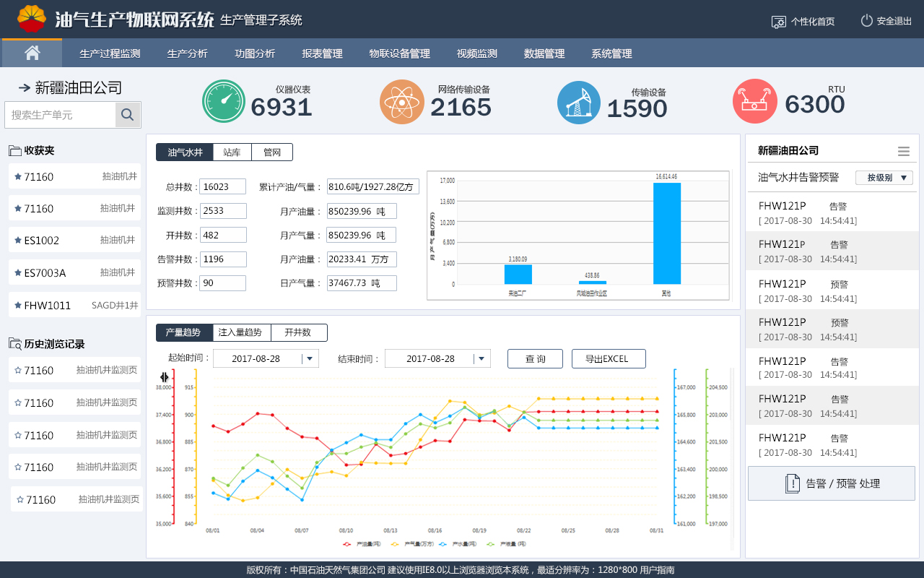Click the alarm document icon on handling button
The image size is (924, 578).
pos(793,483)
